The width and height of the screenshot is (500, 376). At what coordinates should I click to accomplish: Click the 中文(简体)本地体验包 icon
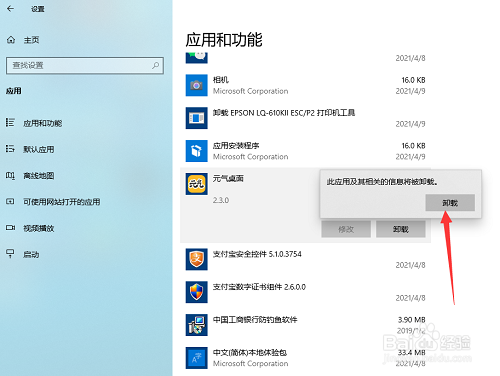pyautogui.click(x=197, y=358)
